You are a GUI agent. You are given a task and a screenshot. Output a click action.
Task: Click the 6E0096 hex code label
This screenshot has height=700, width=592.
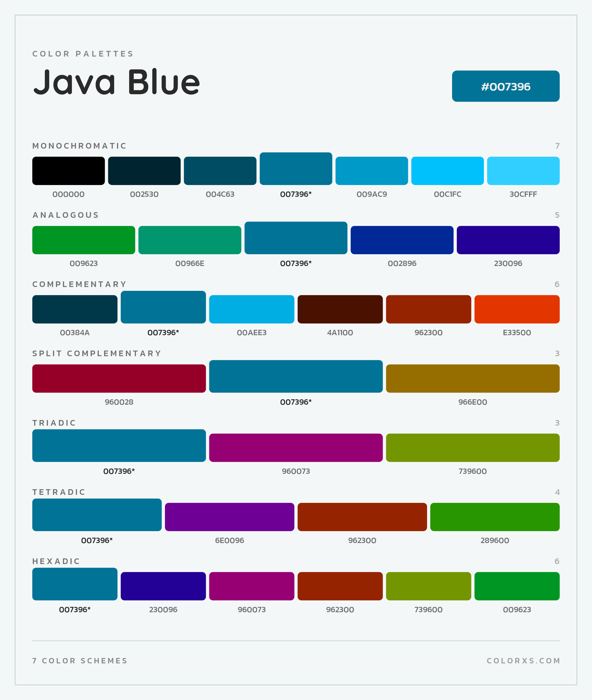click(230, 540)
